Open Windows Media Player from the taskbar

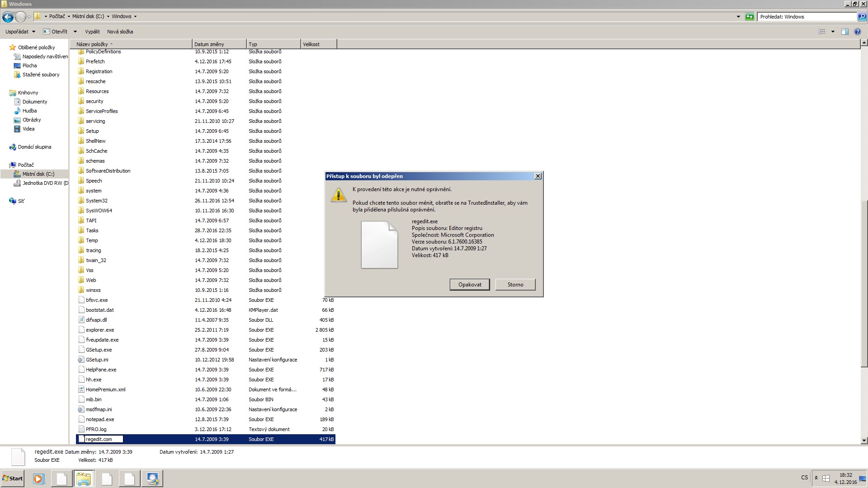tap(38, 479)
